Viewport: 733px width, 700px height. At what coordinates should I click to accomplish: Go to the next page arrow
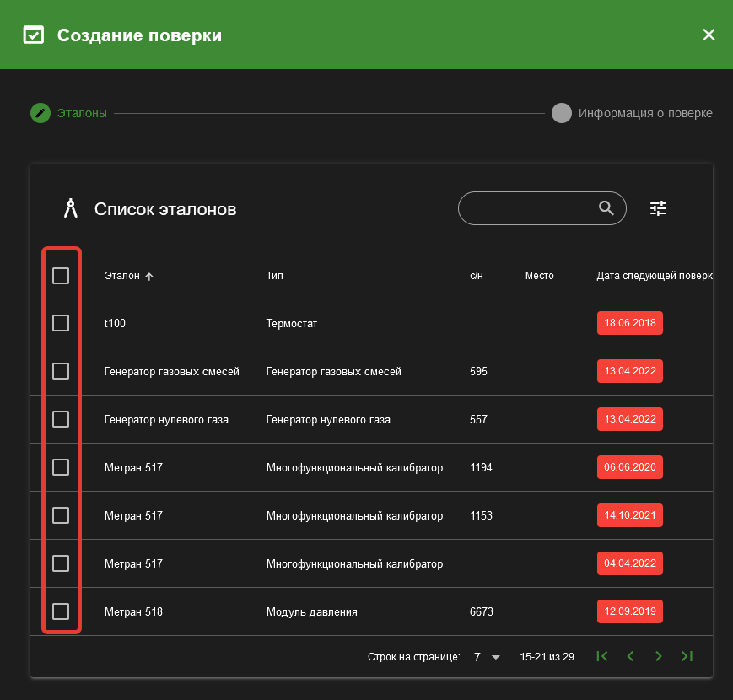[658, 656]
